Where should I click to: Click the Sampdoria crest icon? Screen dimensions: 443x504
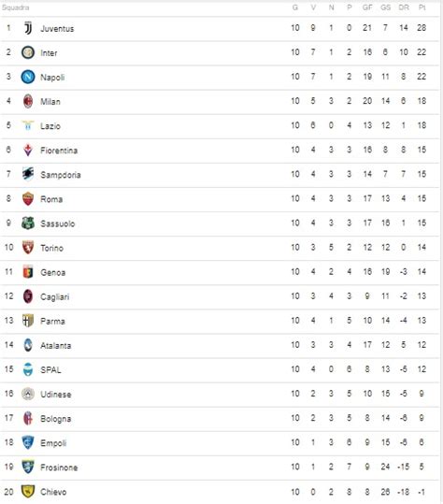coord(28,174)
